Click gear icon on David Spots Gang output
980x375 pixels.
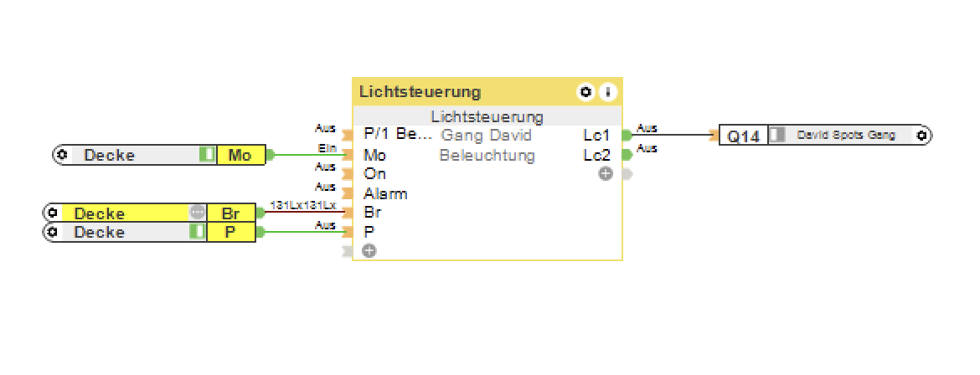click(921, 135)
